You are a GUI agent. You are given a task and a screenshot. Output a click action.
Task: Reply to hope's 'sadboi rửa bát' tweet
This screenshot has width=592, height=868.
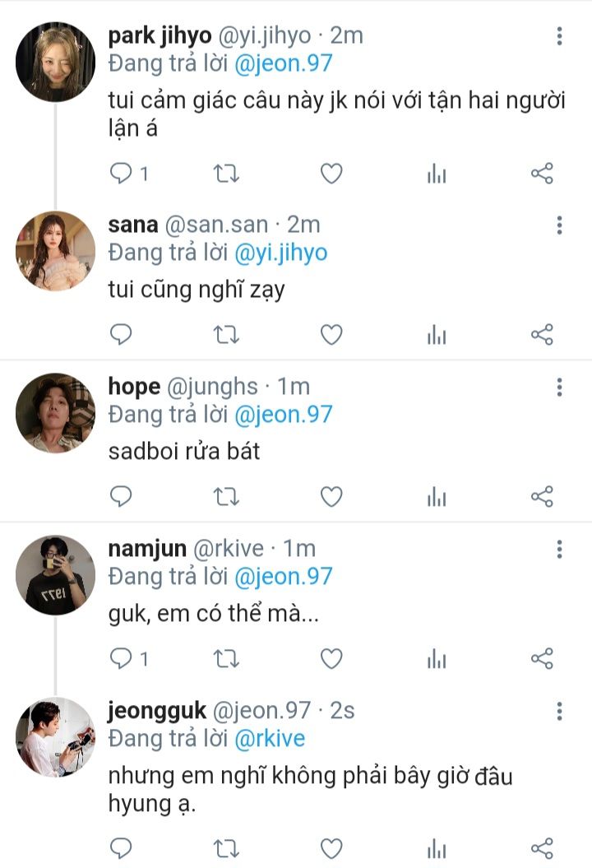pos(122,496)
